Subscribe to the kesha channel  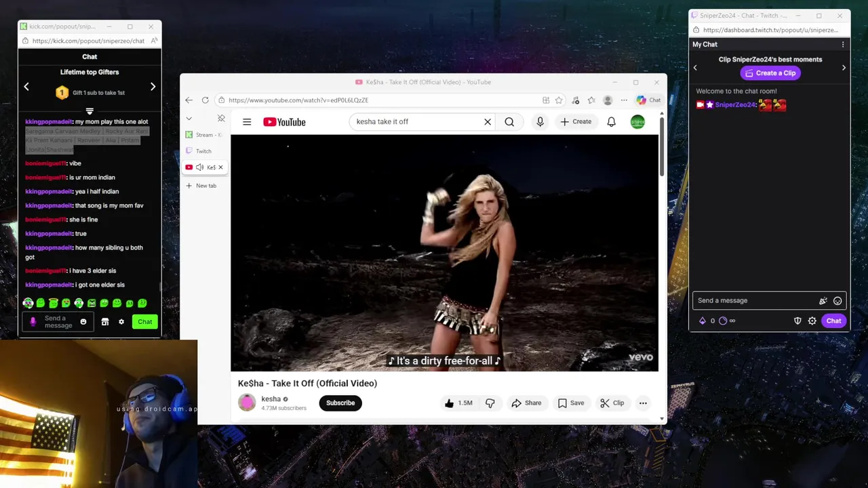point(340,403)
